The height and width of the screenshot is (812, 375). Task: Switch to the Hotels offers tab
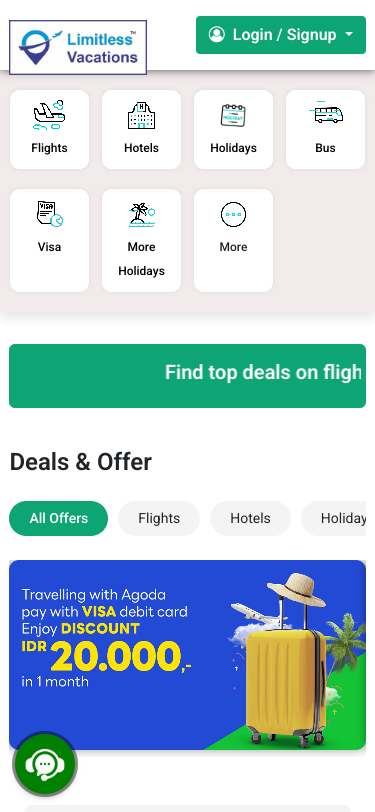[x=250, y=518]
